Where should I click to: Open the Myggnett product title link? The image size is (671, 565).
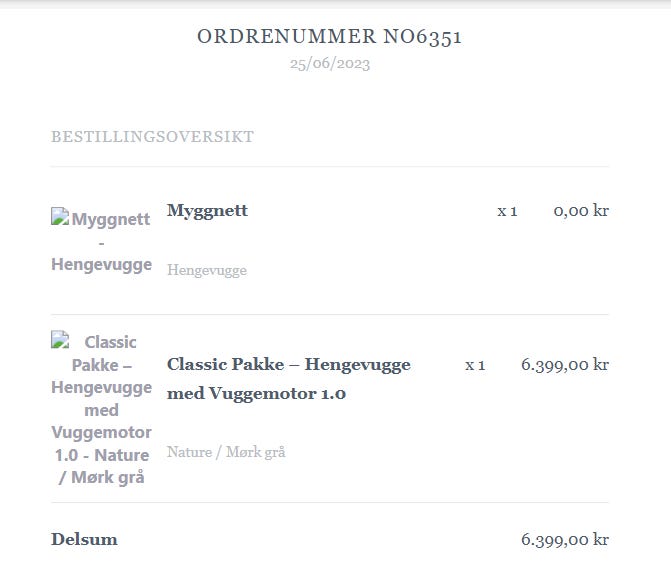click(x=207, y=211)
